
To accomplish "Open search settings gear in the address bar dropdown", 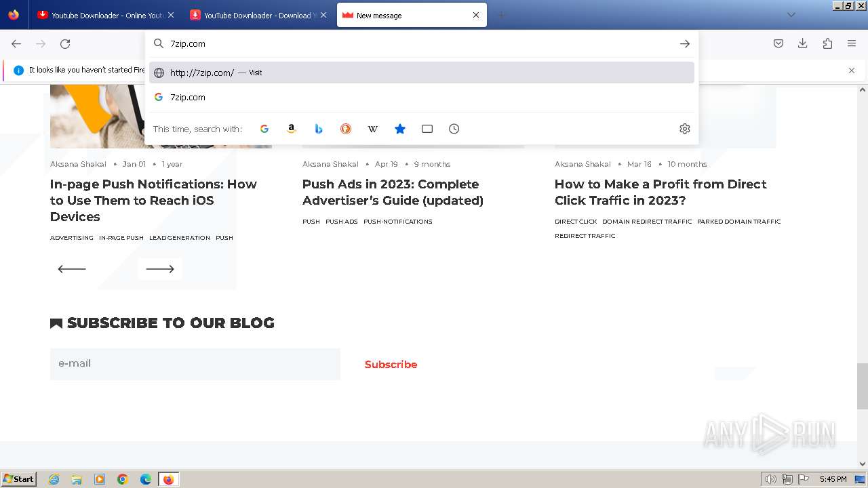I will [685, 129].
